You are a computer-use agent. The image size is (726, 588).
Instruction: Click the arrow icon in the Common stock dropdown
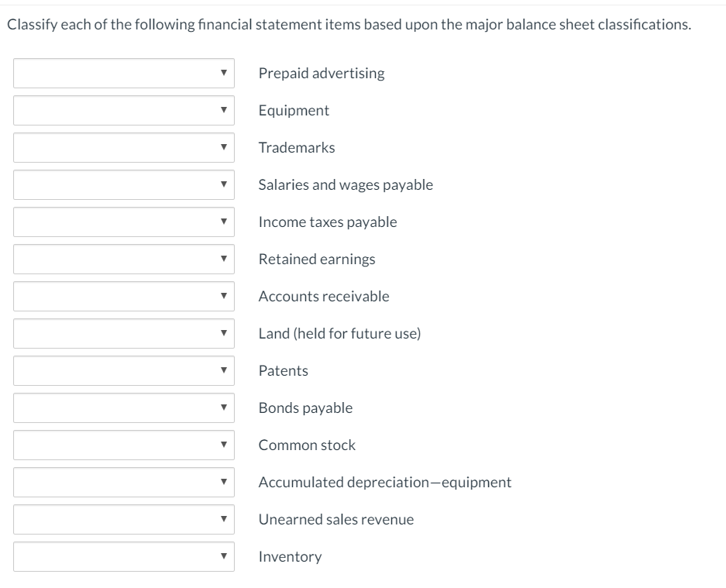tap(224, 445)
